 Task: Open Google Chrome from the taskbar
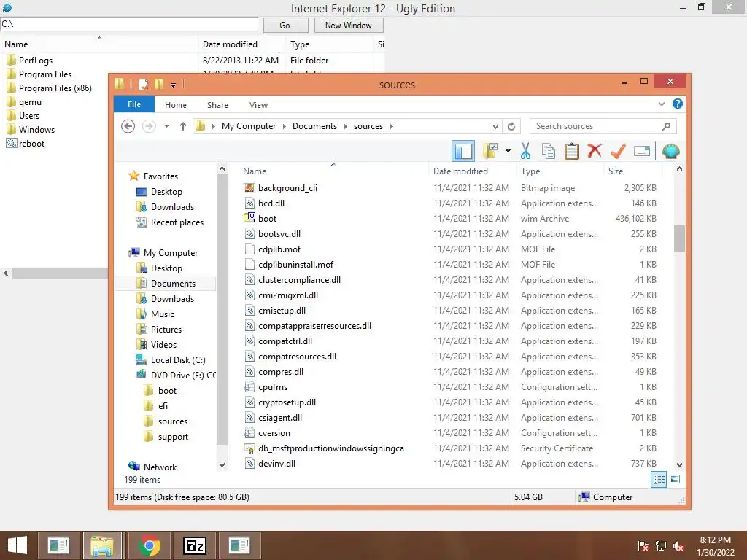[x=149, y=545]
